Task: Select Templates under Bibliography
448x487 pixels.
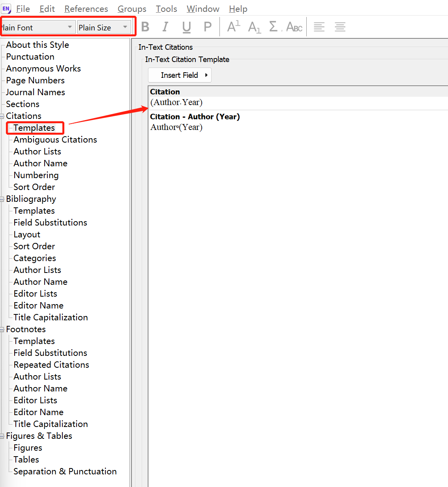Action: click(x=34, y=211)
